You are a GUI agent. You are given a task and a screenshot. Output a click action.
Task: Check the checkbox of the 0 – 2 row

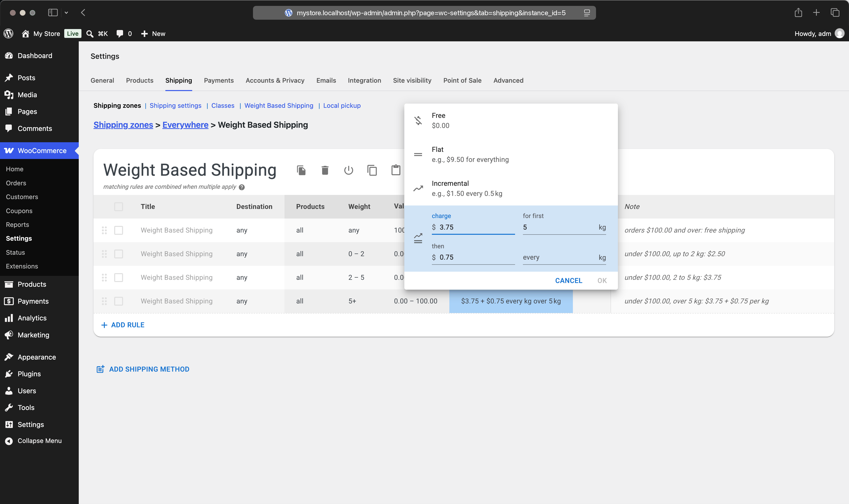click(119, 254)
